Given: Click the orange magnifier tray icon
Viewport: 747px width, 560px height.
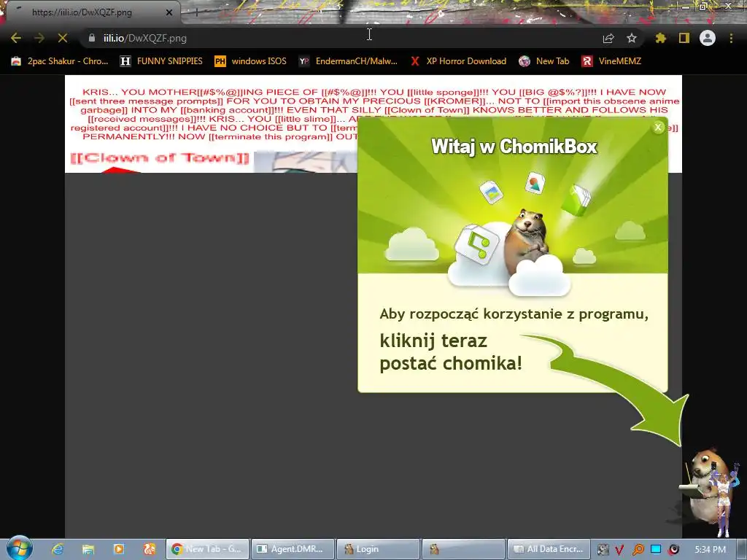Looking at the screenshot, I should (x=638, y=550).
